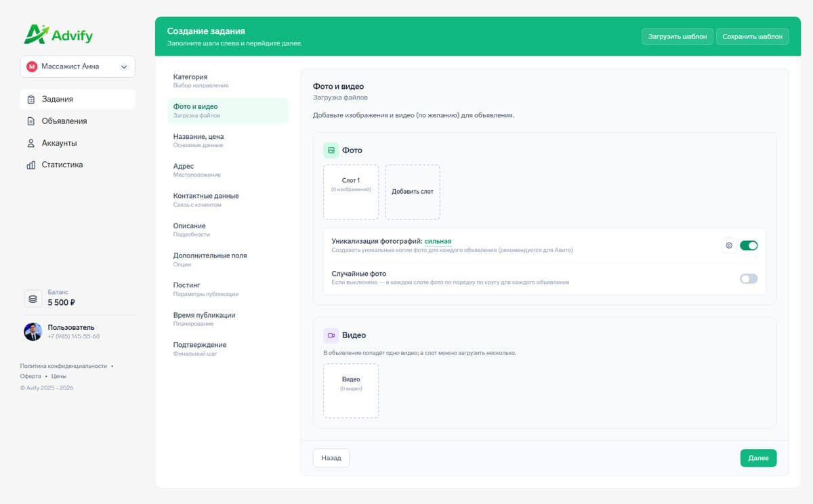Viewport: 813px width, 504px height.
Task: Click the Далее button
Action: pyautogui.click(x=759, y=458)
